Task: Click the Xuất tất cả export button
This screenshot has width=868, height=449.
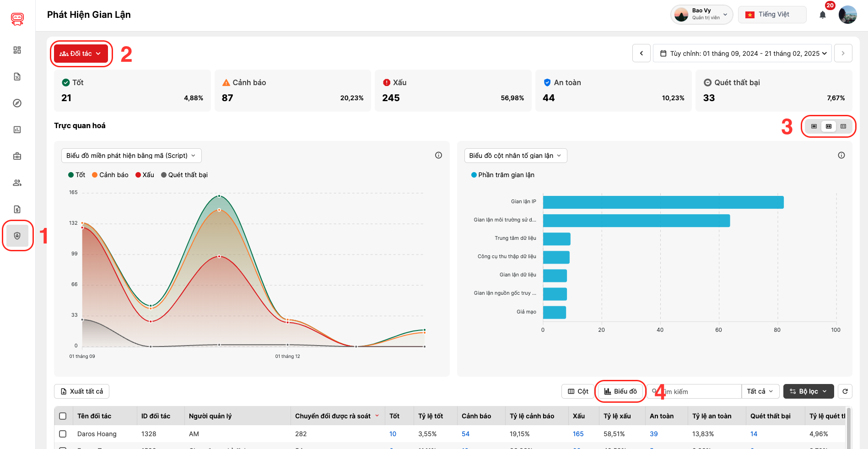Action: pos(82,391)
